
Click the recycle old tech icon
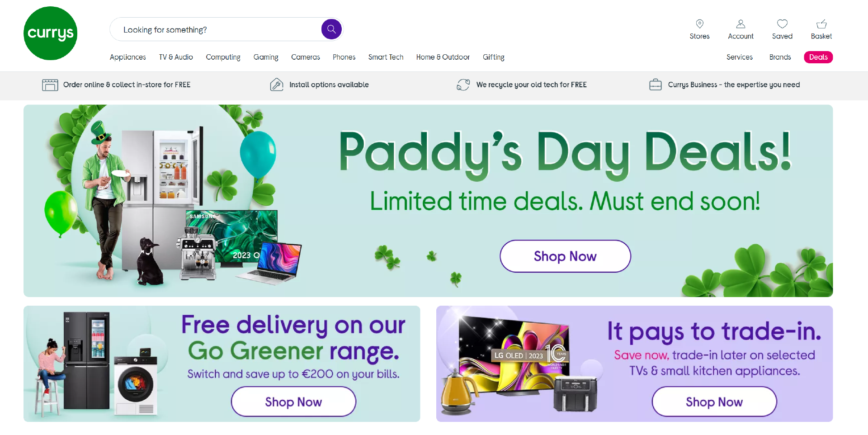point(463,85)
